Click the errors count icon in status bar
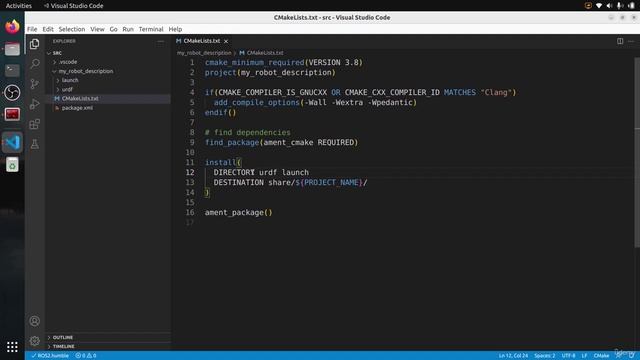This screenshot has height=360, width=640. [x=80, y=356]
